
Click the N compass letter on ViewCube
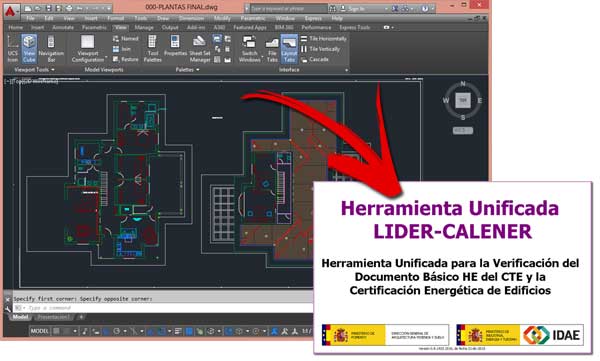click(x=463, y=83)
